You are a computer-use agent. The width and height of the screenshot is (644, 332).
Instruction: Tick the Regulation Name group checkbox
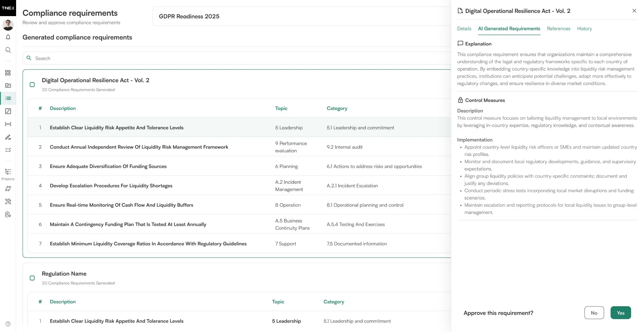[32, 278]
